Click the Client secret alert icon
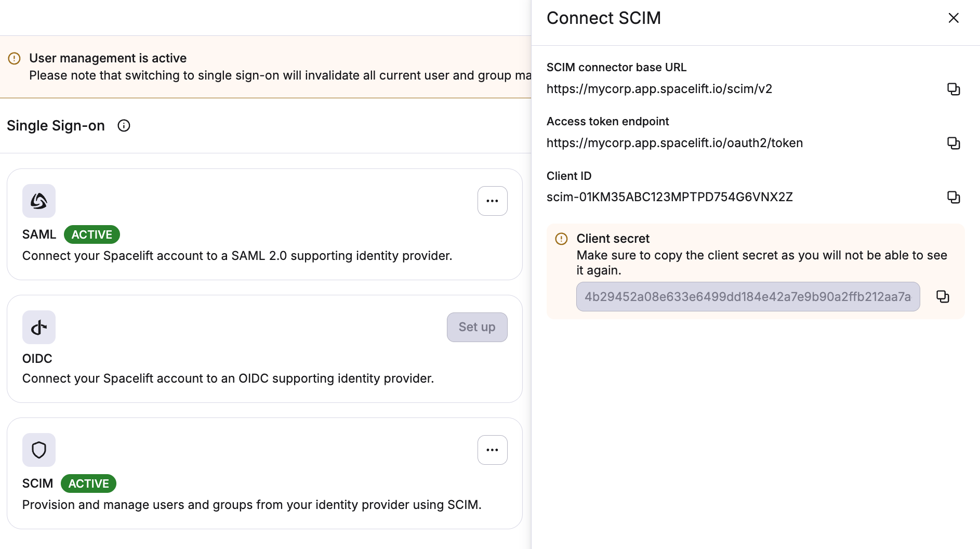980x549 pixels. (562, 239)
